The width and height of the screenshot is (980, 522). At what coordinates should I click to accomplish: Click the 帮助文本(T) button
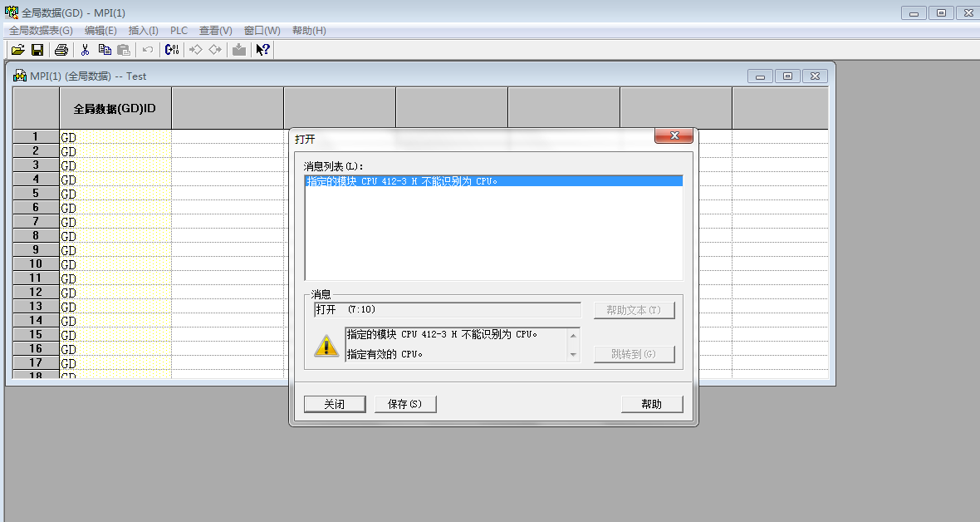(634, 310)
